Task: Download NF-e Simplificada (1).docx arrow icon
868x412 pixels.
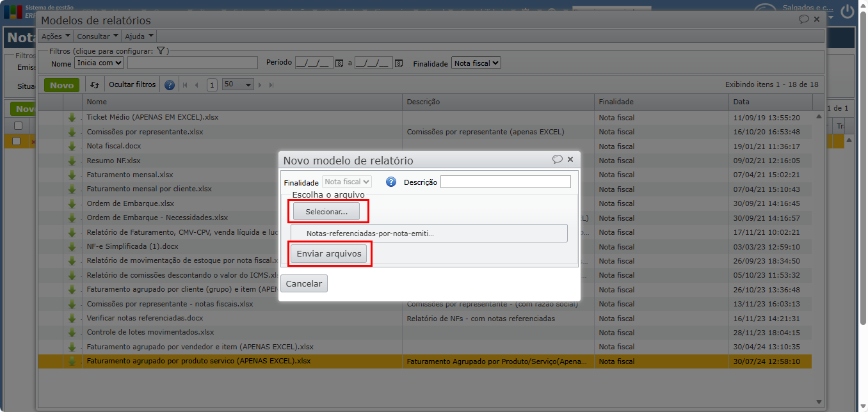Action: 72,246
